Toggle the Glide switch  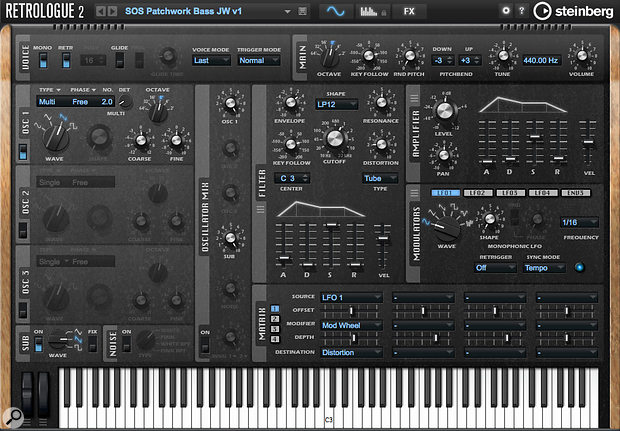tap(119, 60)
